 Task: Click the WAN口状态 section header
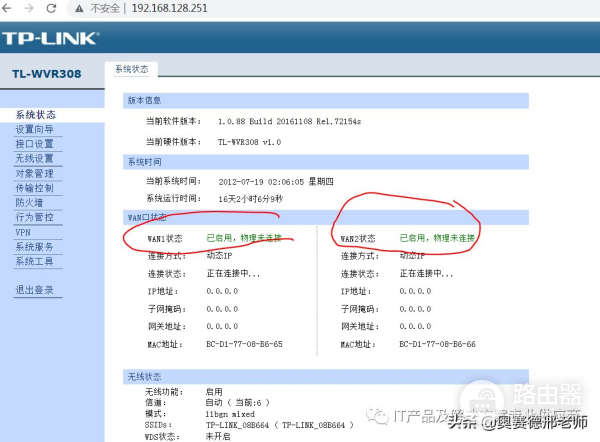pyautogui.click(x=326, y=217)
